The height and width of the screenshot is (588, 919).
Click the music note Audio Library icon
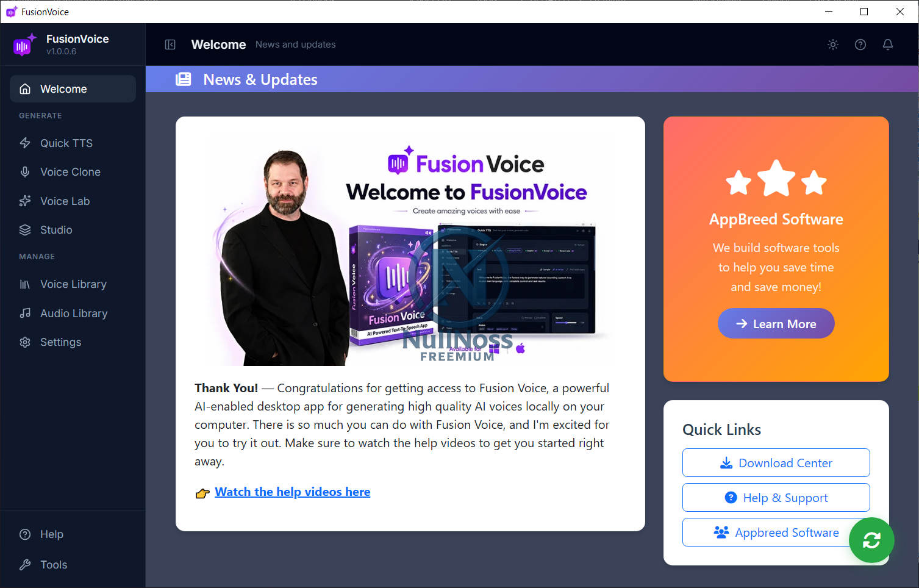pos(25,314)
